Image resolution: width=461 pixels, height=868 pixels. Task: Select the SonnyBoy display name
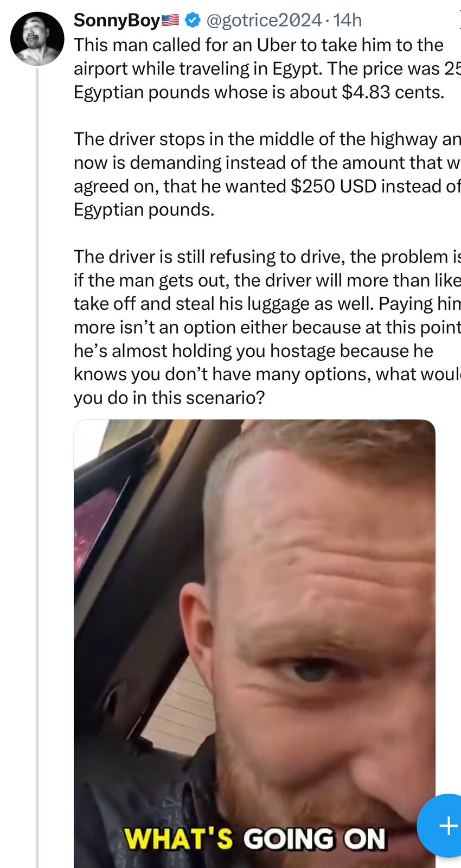(x=117, y=20)
